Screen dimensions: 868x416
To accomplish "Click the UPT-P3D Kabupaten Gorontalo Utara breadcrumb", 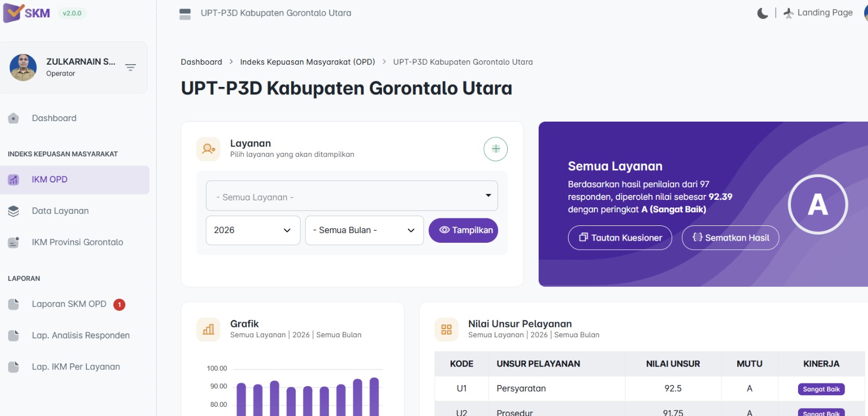I will point(463,62).
